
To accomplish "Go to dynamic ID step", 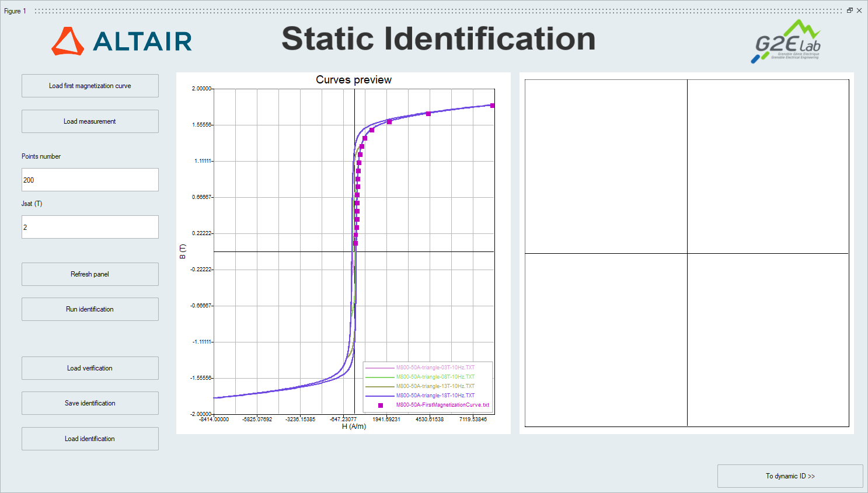I will pyautogui.click(x=790, y=476).
